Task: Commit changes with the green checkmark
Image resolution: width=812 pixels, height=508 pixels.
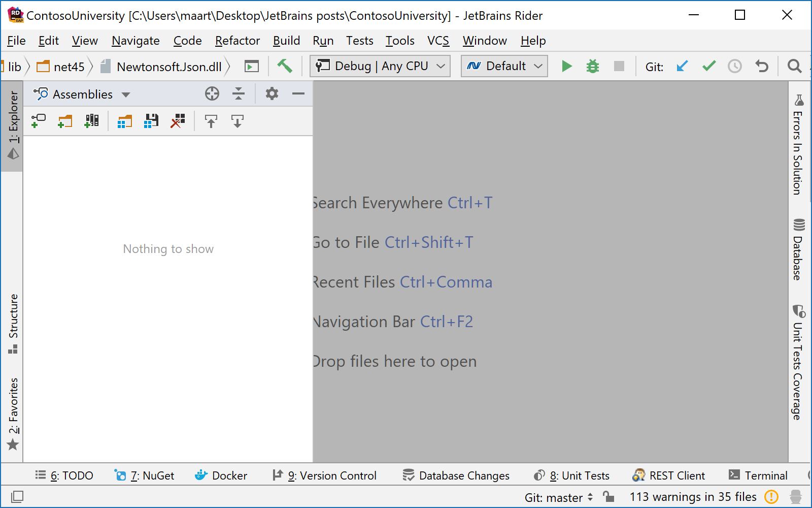Action: 709,66
